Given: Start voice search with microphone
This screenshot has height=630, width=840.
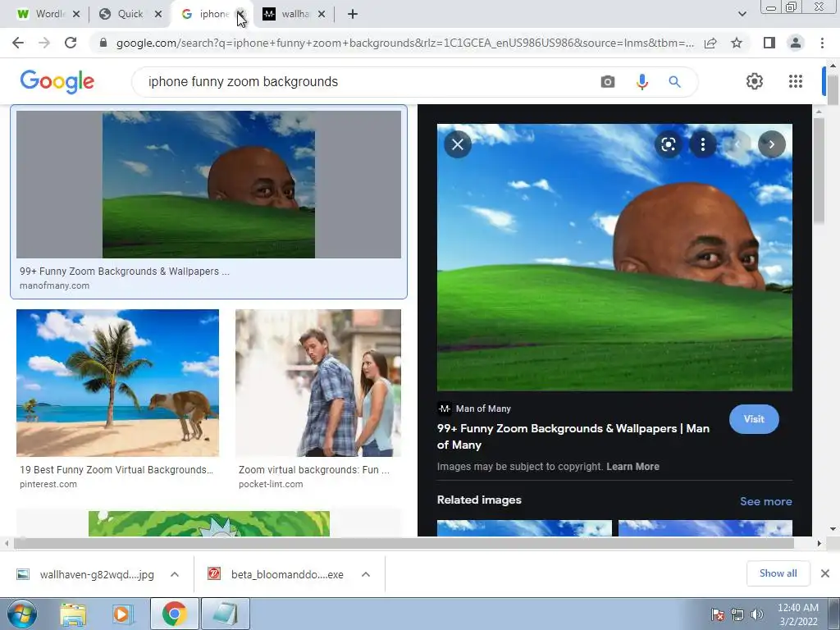Looking at the screenshot, I should [x=641, y=82].
